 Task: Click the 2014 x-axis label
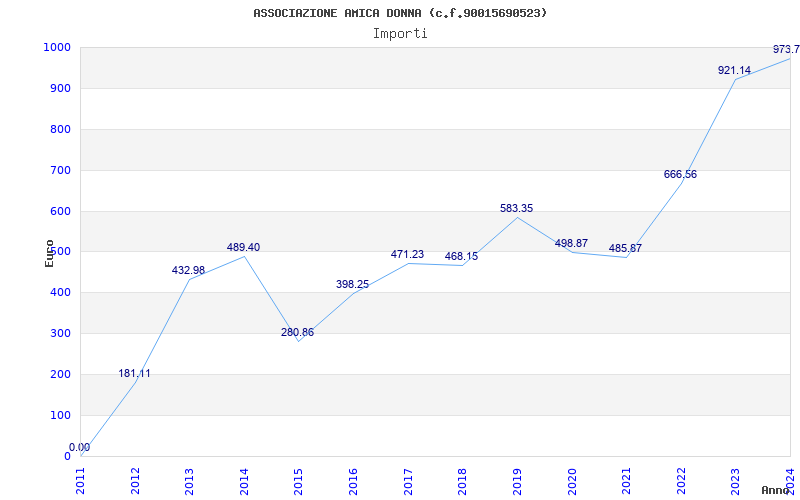244,481
